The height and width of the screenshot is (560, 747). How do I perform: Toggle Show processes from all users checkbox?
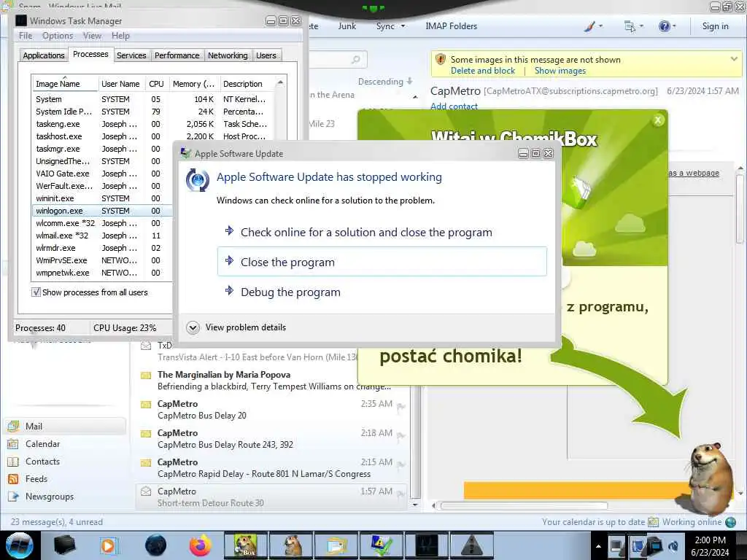click(36, 292)
